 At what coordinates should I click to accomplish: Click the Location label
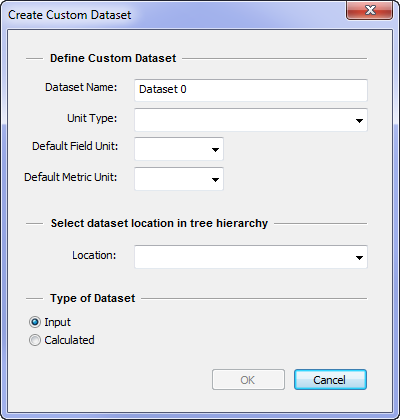[94, 255]
